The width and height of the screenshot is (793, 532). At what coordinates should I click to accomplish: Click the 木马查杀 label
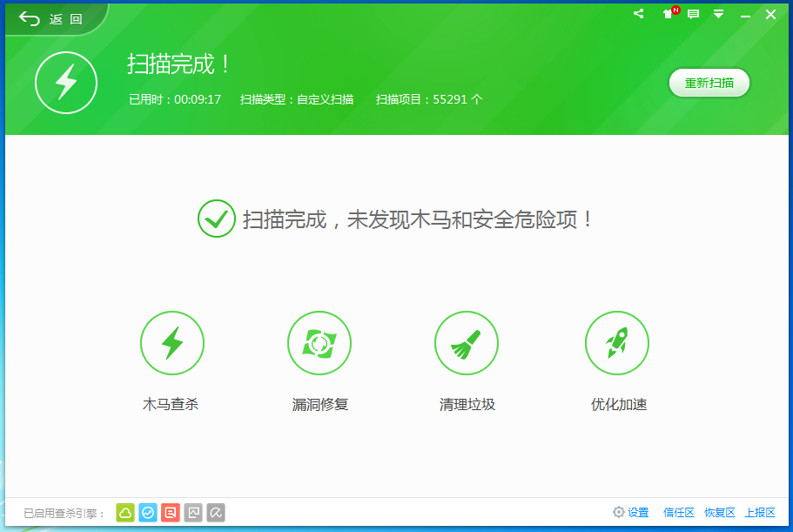coord(171,404)
